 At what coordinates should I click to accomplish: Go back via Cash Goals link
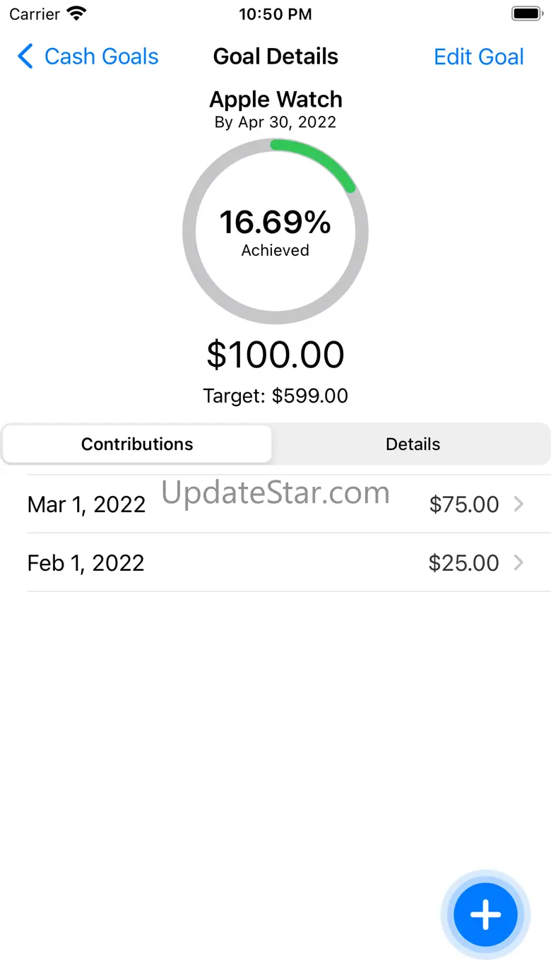point(101,57)
